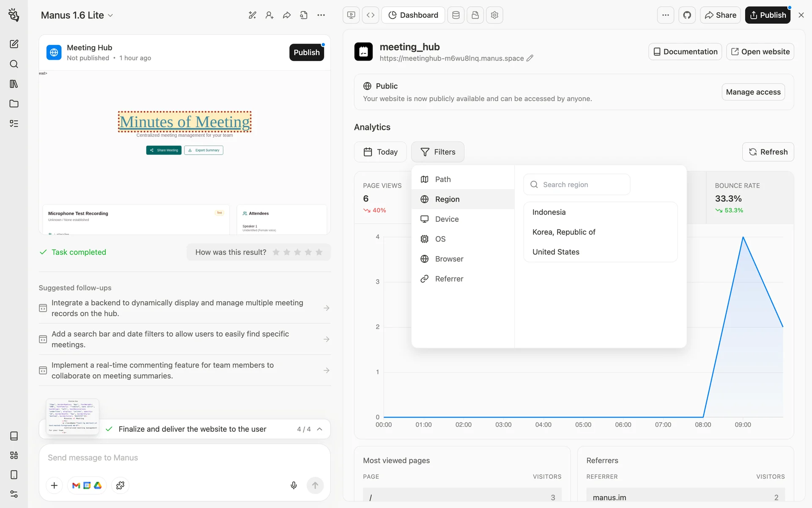Open the code view icon

(370, 15)
